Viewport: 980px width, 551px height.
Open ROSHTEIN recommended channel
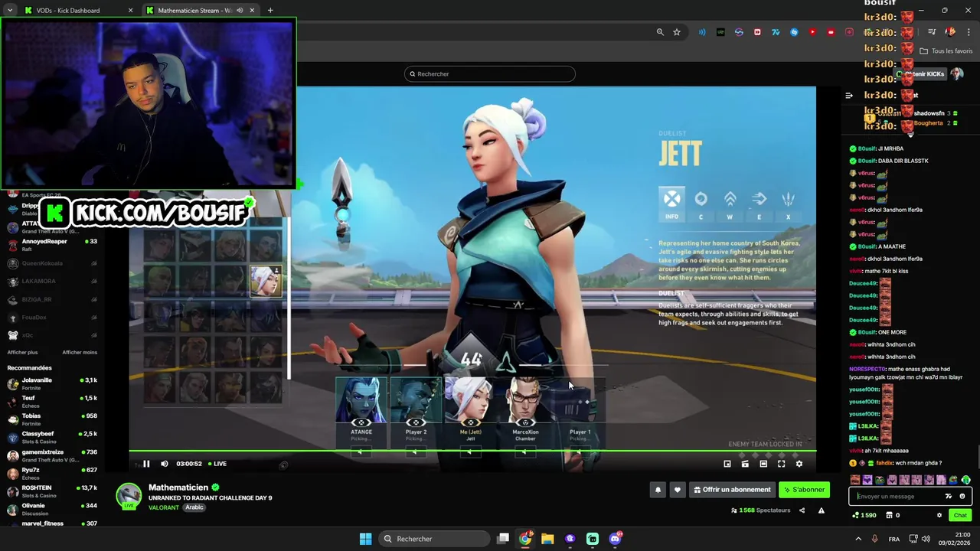point(52,491)
